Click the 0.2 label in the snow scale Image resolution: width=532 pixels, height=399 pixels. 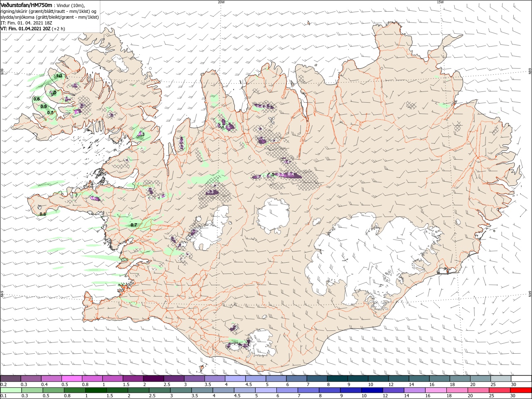[x=3, y=384]
